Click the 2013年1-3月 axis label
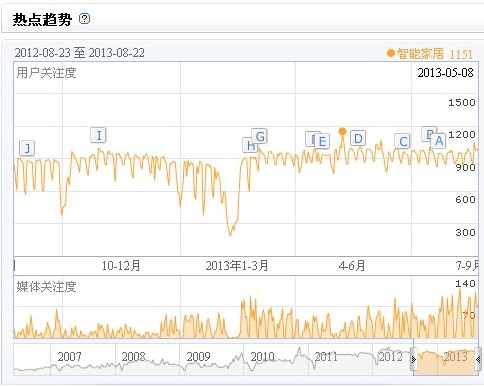 click(x=237, y=266)
